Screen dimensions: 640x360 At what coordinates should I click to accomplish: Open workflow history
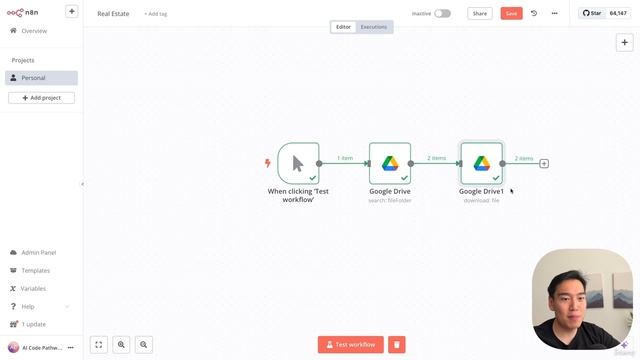(x=534, y=13)
